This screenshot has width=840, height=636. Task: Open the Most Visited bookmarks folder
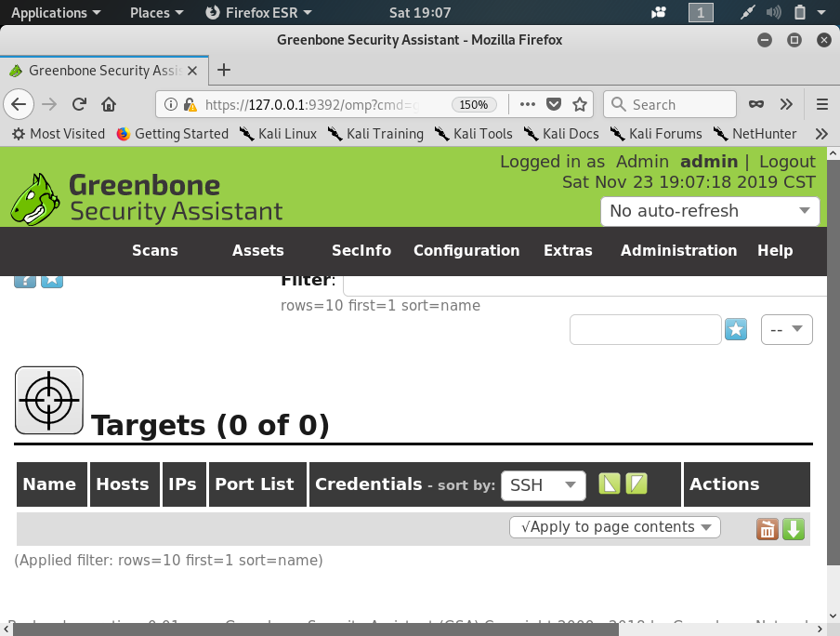pyautogui.click(x=59, y=134)
